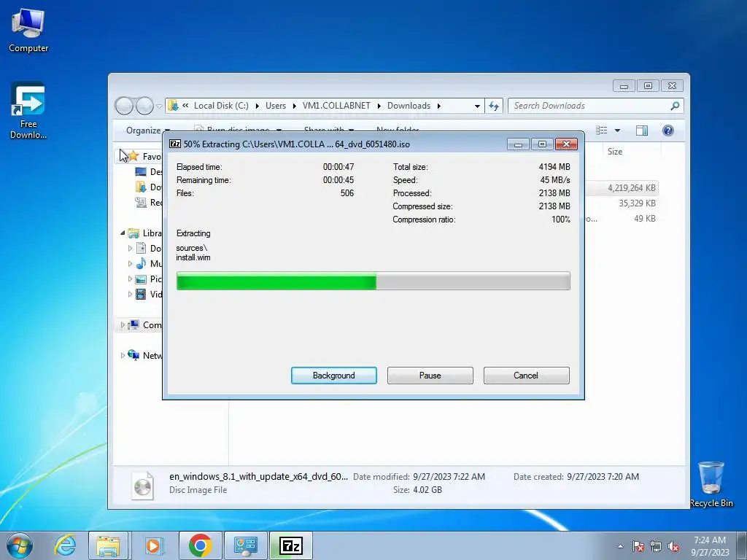Expand arrow after Downloads in path
This screenshot has height=560, width=747.
(438, 106)
